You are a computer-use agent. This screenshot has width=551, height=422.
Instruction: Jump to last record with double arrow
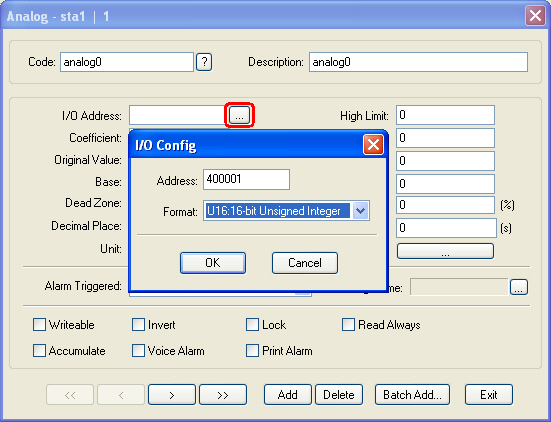point(223,395)
